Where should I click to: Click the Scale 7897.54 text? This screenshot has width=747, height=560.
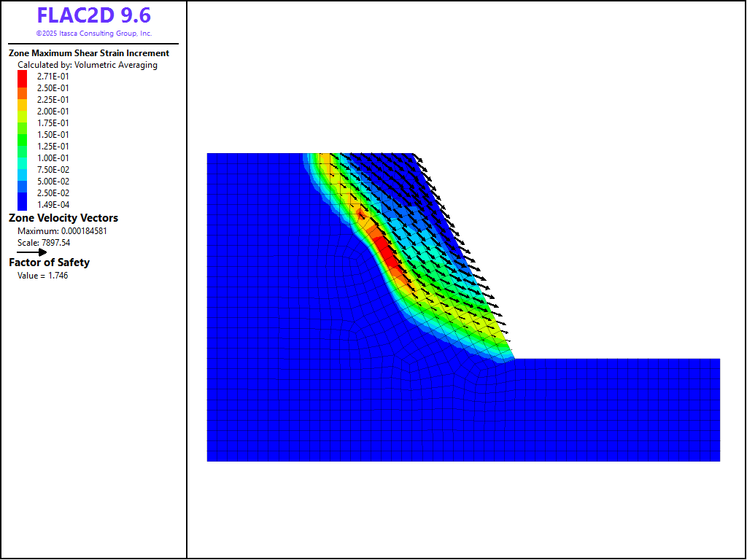(44, 243)
